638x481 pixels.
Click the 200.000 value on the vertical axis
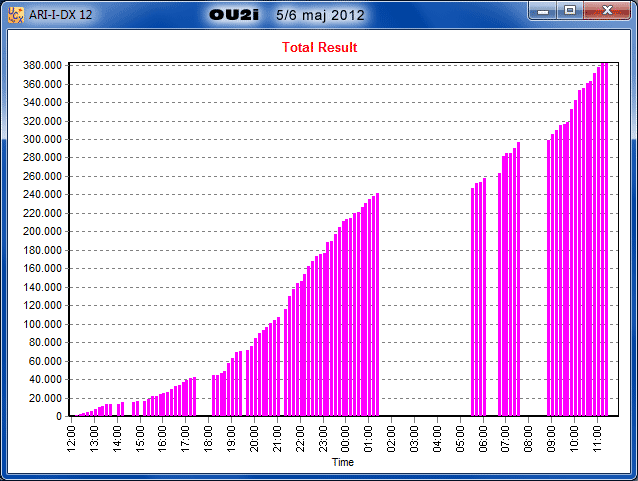click(43, 232)
